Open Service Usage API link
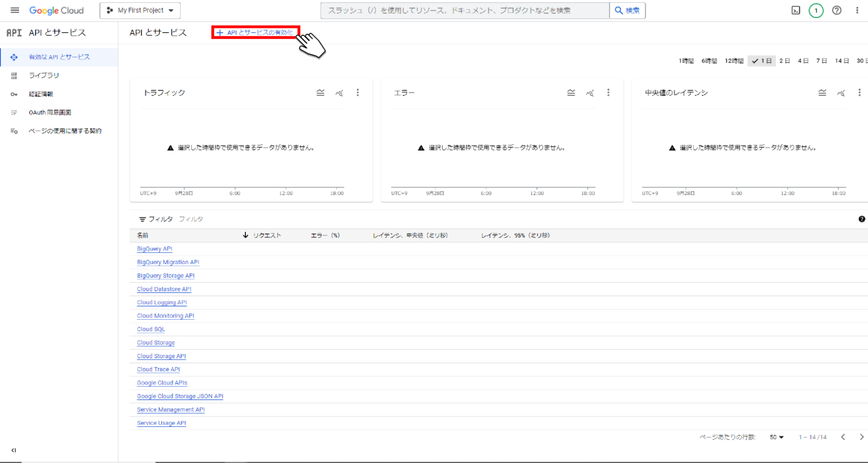 point(162,423)
